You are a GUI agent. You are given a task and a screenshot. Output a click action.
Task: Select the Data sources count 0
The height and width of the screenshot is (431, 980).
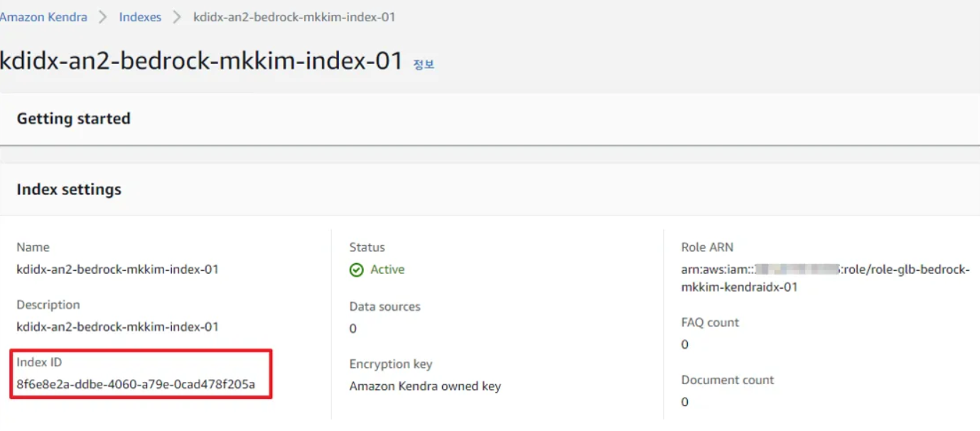353,329
